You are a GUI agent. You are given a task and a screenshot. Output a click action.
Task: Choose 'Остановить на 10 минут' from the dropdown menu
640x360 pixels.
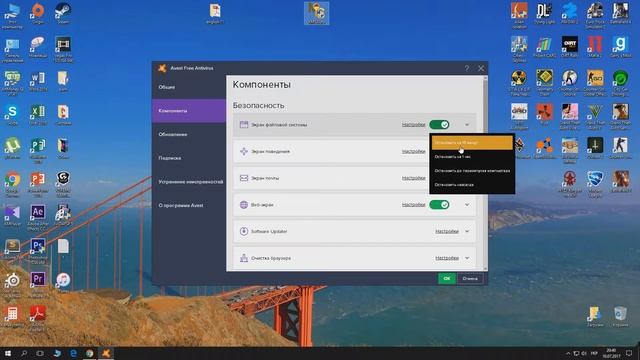coord(472,143)
